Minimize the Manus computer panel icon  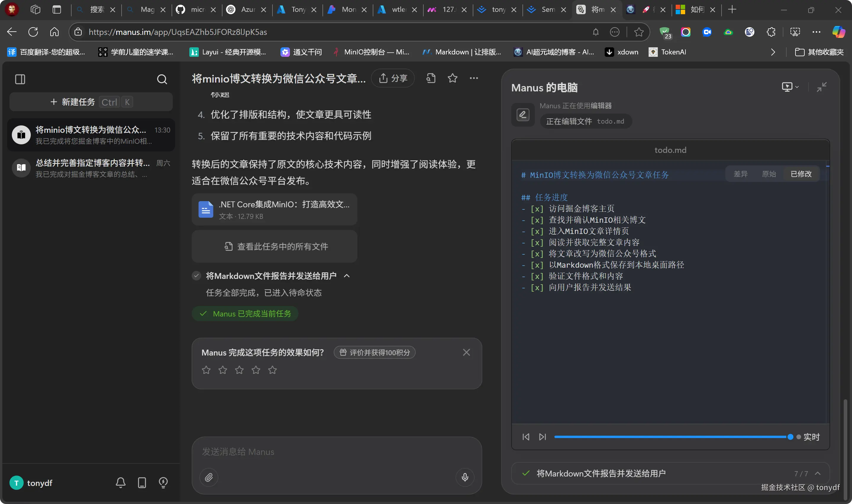point(822,87)
